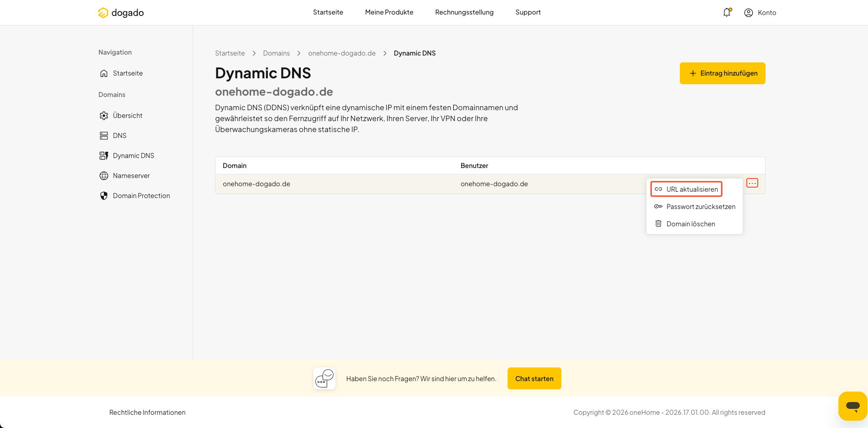Click the gear icon beside Übersicht

pyautogui.click(x=104, y=116)
